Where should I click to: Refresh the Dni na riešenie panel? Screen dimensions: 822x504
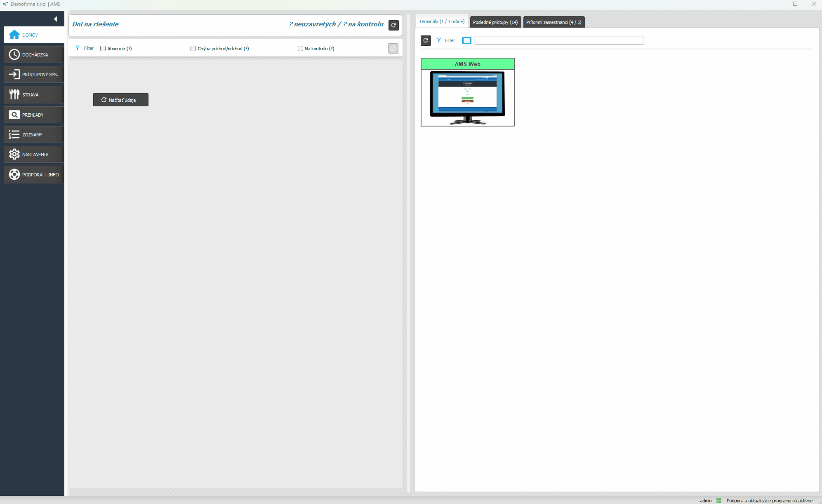(x=393, y=25)
